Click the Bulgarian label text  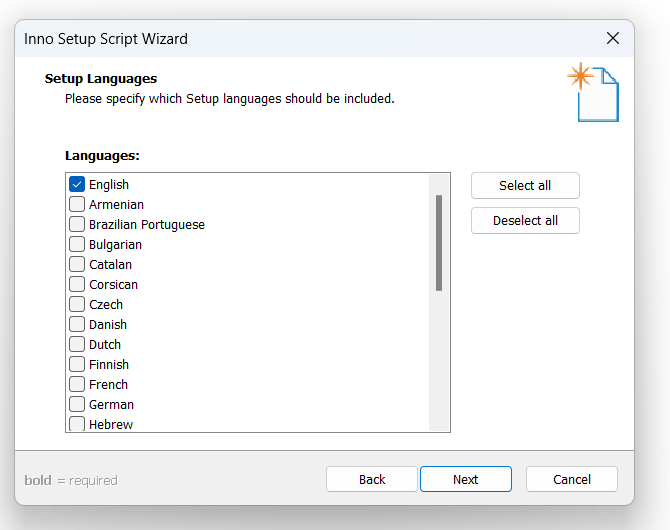115,245
